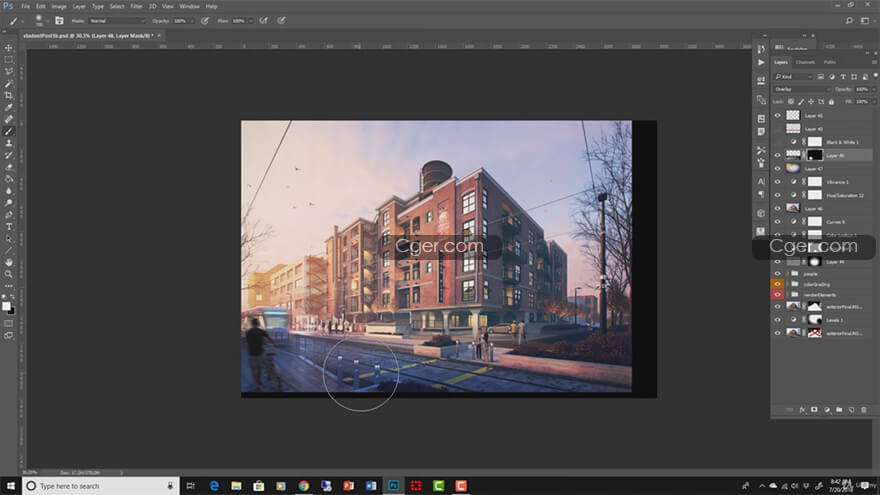Open the brush Mode dropdown
This screenshot has width=880, height=495.
click(117, 21)
